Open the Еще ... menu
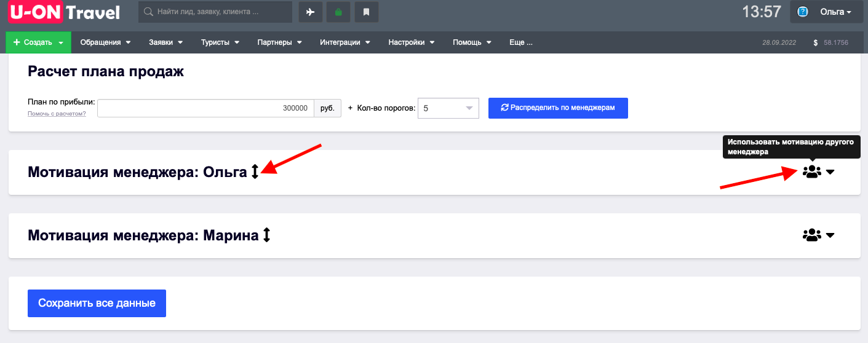The image size is (868, 343). [521, 42]
